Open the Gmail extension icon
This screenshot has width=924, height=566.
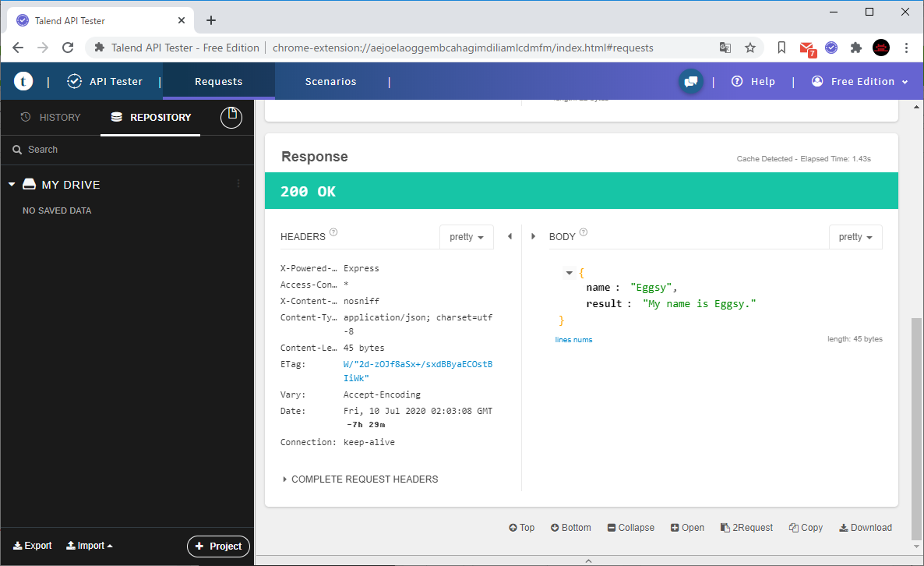[806, 48]
